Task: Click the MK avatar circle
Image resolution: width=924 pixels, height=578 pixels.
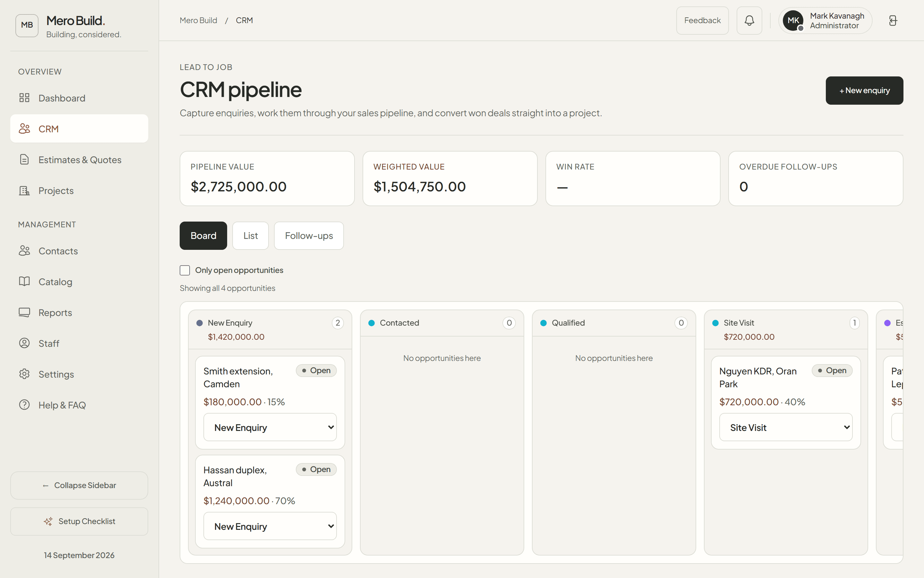Action: pyautogui.click(x=793, y=21)
